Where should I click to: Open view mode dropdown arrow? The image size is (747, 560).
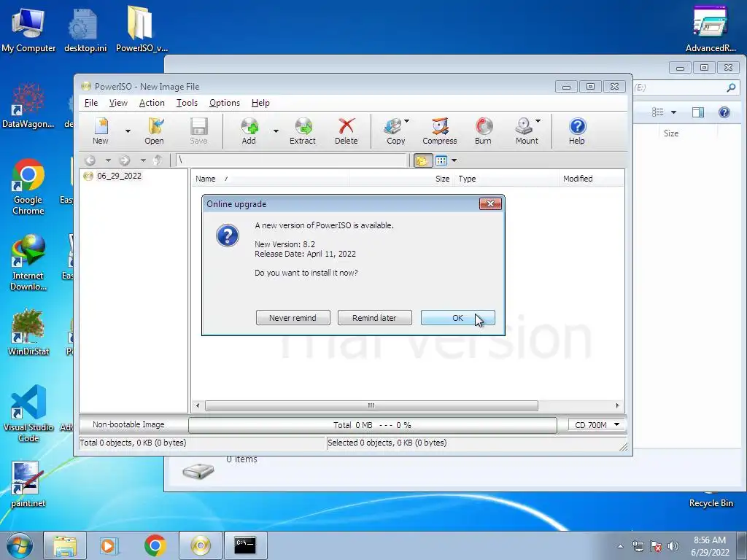(x=454, y=160)
